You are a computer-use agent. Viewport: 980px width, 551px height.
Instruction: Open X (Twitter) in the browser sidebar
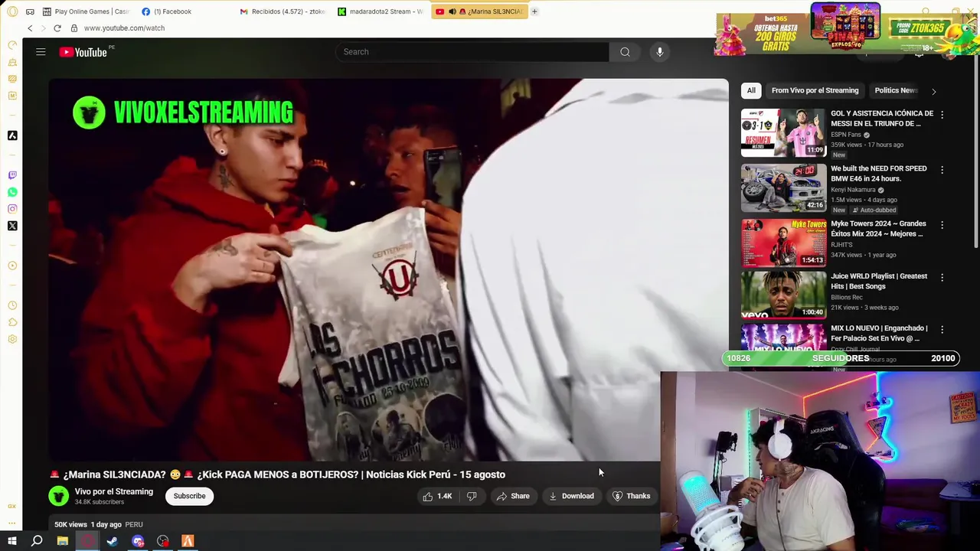pyautogui.click(x=12, y=226)
